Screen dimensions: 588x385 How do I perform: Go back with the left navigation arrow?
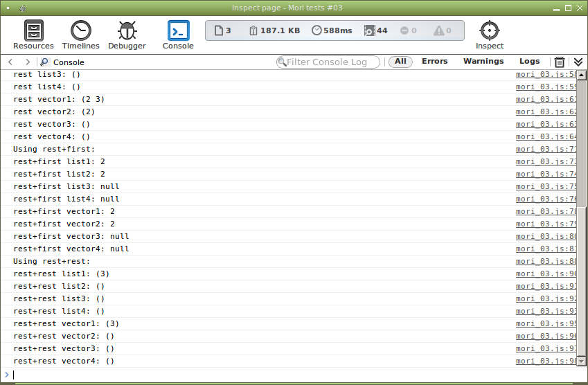click(10, 62)
